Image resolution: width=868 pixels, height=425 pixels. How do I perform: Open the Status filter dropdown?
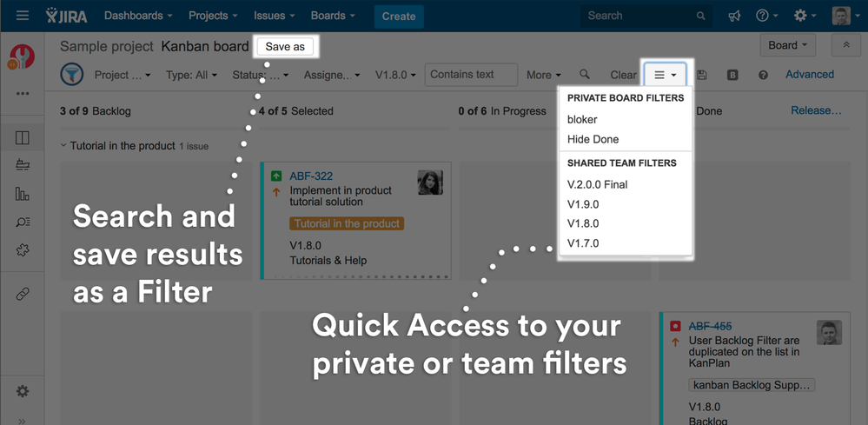(260, 75)
